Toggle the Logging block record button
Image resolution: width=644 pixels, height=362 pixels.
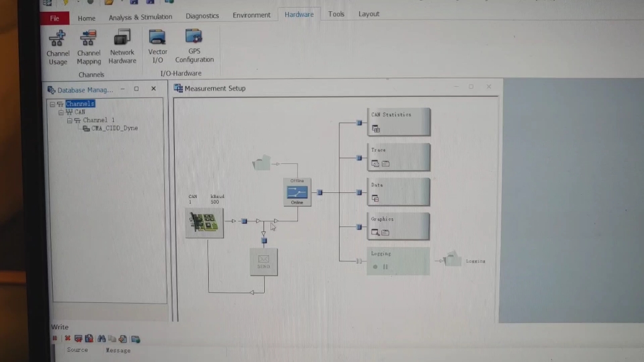(375, 266)
